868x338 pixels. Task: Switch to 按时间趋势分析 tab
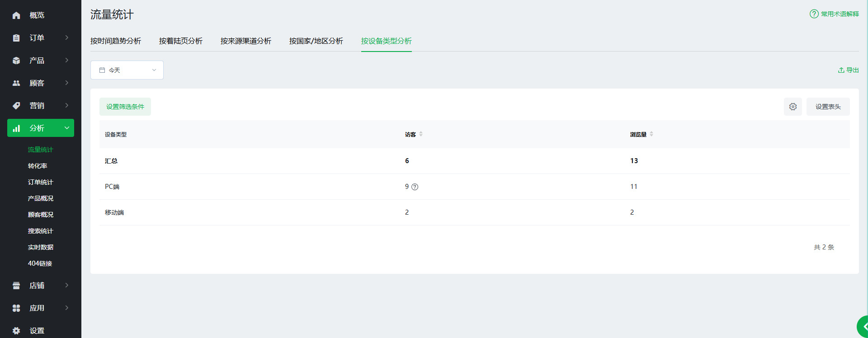[116, 41]
